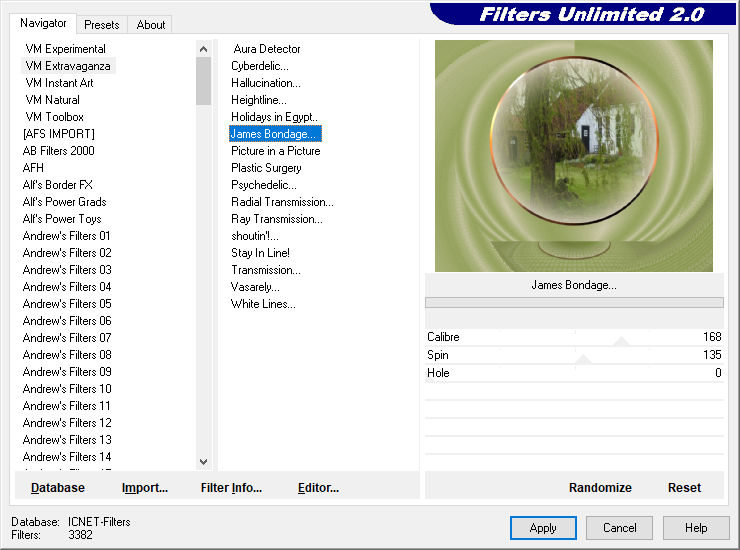Select Alf's Border FX category

point(58,185)
